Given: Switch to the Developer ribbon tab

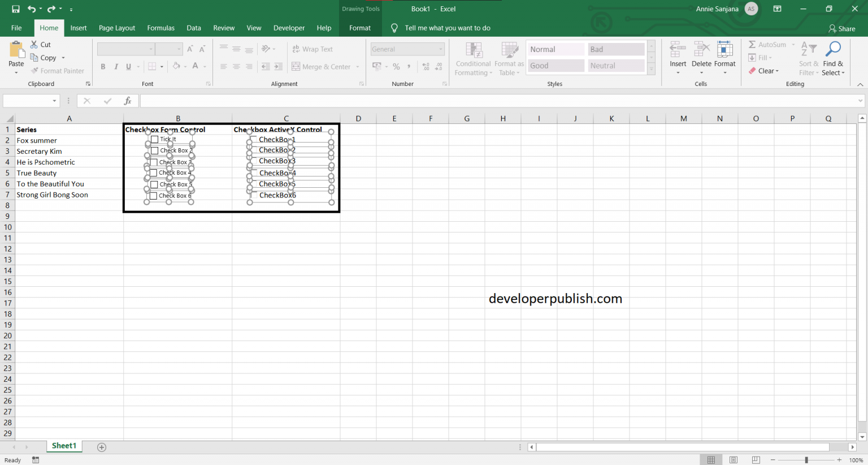Looking at the screenshot, I should (x=289, y=28).
